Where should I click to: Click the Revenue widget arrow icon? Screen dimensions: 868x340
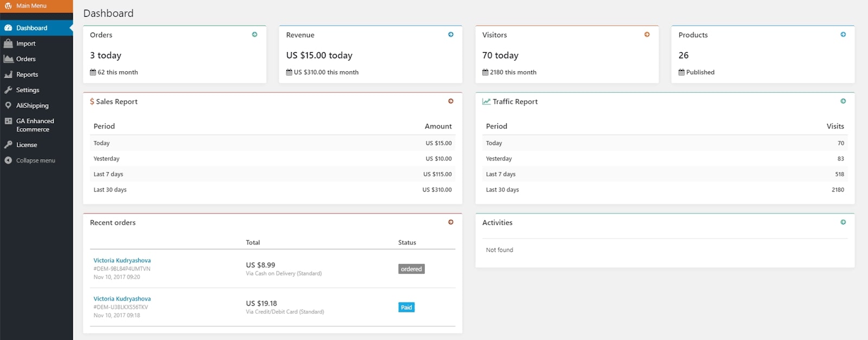coord(451,35)
